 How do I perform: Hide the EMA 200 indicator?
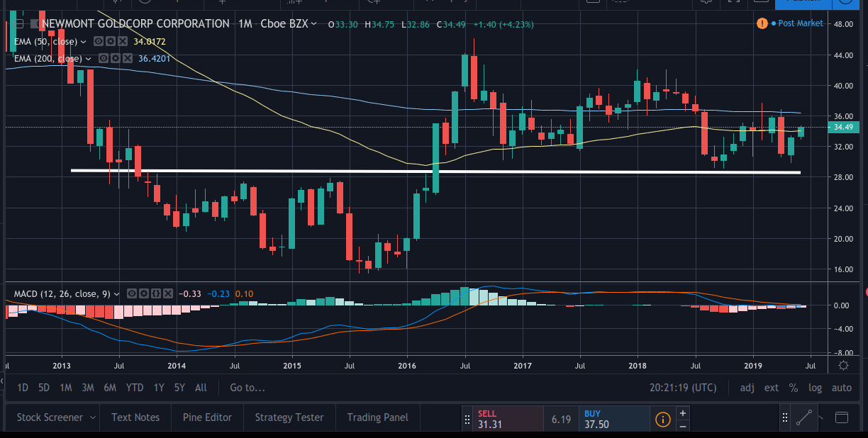104,58
